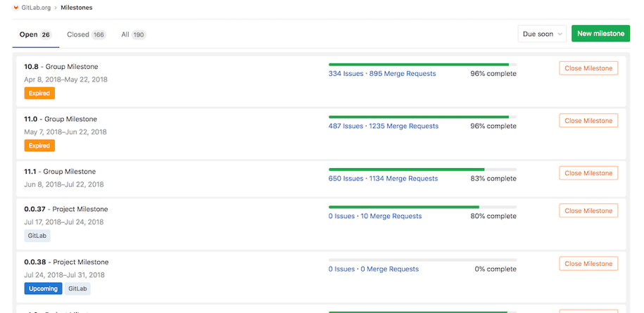The width and height of the screenshot is (644, 313).
Task: Click the GitLab project label on 0.0.37
Action: point(37,236)
